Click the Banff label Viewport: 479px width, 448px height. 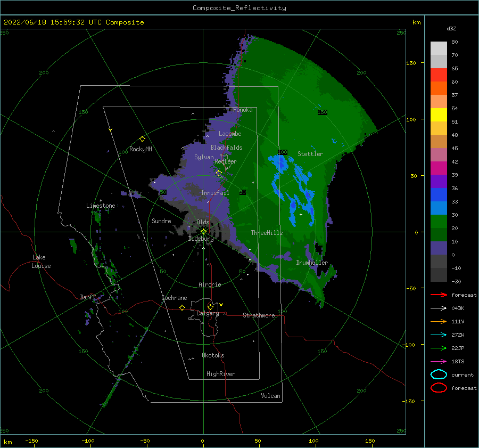[x=88, y=297]
